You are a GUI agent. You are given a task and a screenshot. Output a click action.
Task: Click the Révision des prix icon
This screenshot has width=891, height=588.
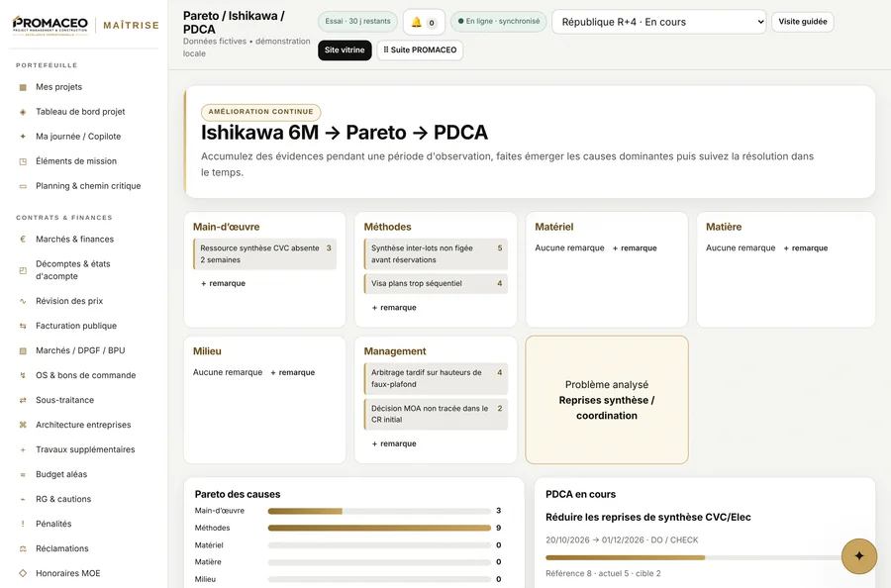(23, 301)
